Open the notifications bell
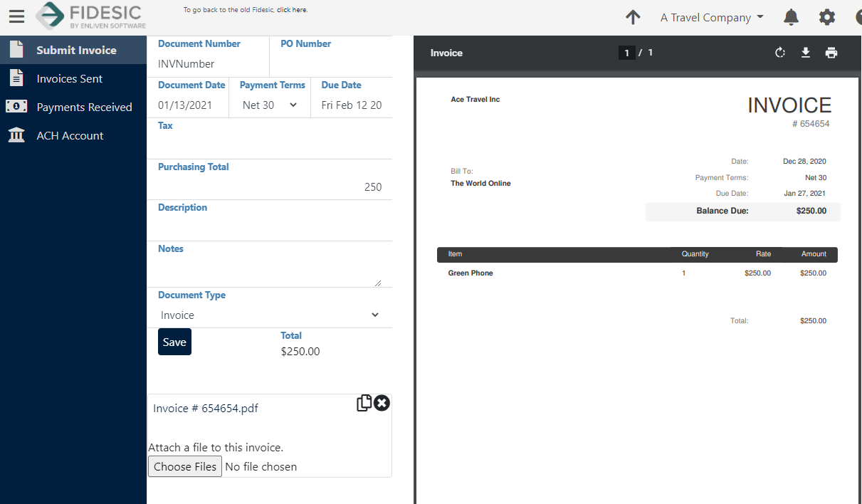The width and height of the screenshot is (862, 504). point(791,17)
